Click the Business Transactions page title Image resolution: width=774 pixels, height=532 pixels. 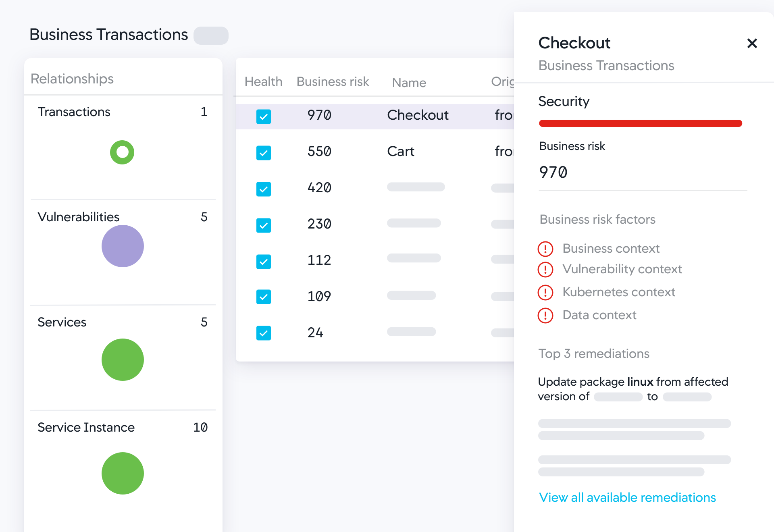(108, 35)
